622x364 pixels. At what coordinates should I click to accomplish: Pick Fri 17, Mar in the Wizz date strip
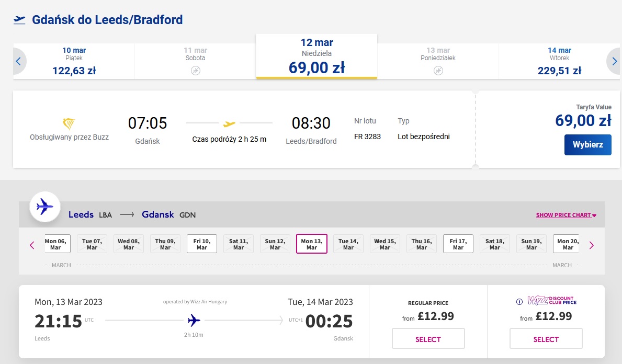point(458,244)
